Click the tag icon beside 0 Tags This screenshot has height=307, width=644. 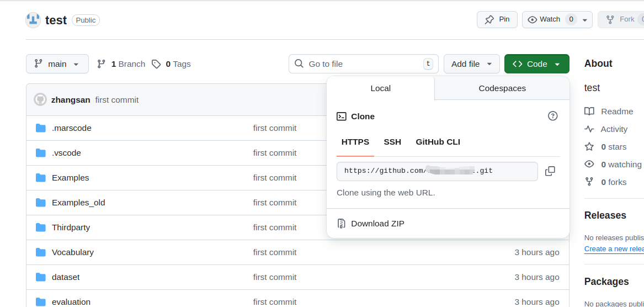point(156,64)
